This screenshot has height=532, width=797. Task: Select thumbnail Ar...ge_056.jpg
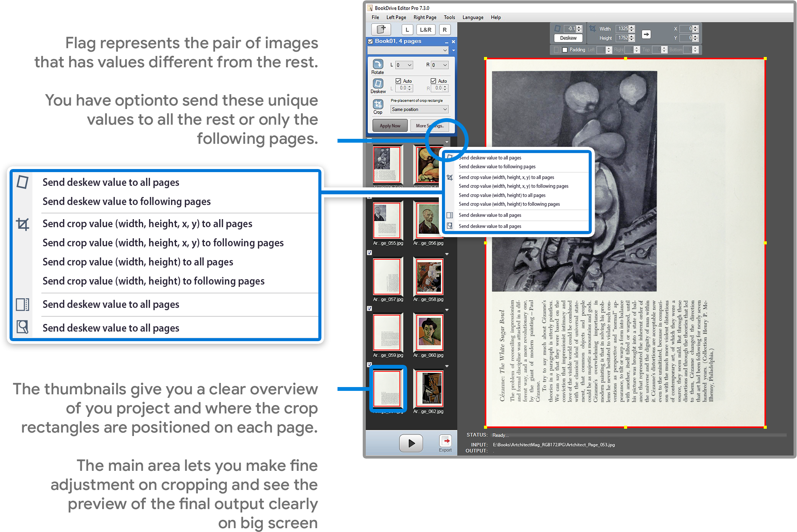(429, 221)
